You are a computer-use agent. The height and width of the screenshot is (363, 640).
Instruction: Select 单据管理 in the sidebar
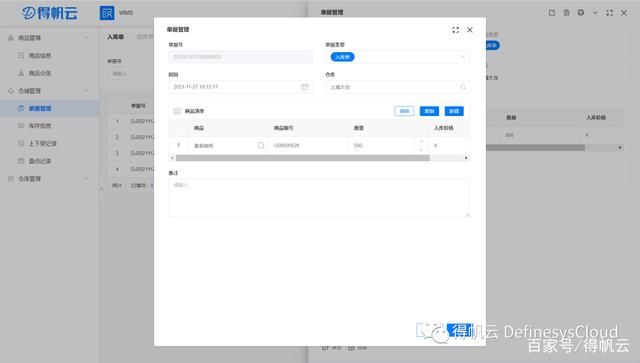tap(40, 108)
